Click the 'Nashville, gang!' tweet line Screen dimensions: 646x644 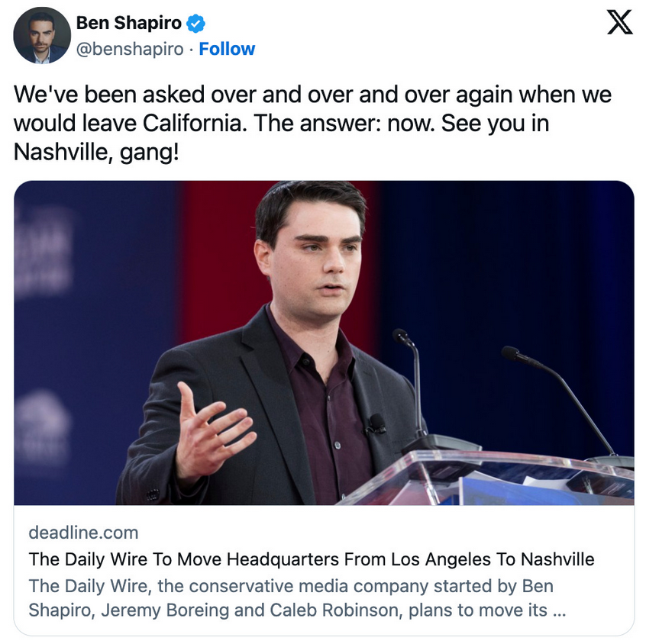click(96, 152)
